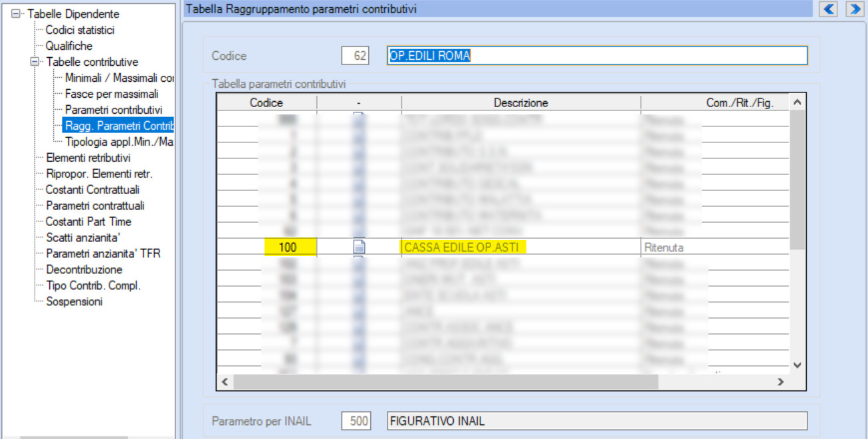The width and height of the screenshot is (868, 439).
Task: Collapse the Tabelle Dipendente tree node
Action: [x=16, y=14]
